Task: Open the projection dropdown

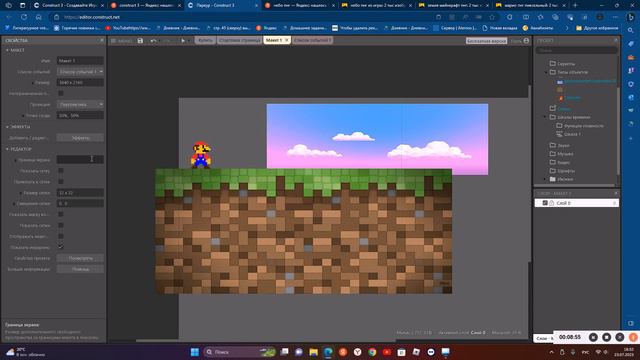Action: pyautogui.click(x=80, y=104)
